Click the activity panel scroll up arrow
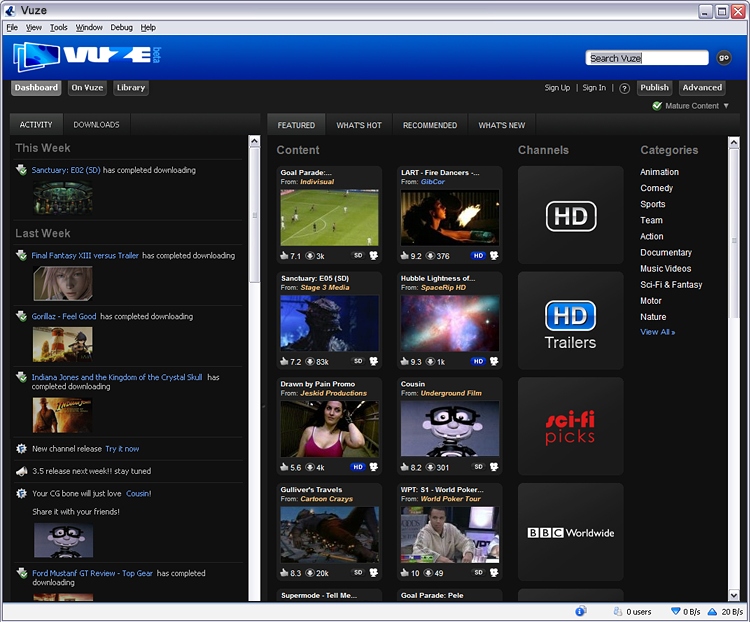Screen dimensions: 750x622 [254, 141]
